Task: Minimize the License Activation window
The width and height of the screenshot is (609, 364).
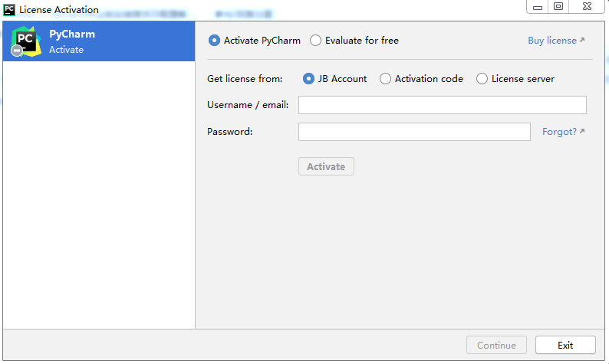Action: tap(537, 7)
